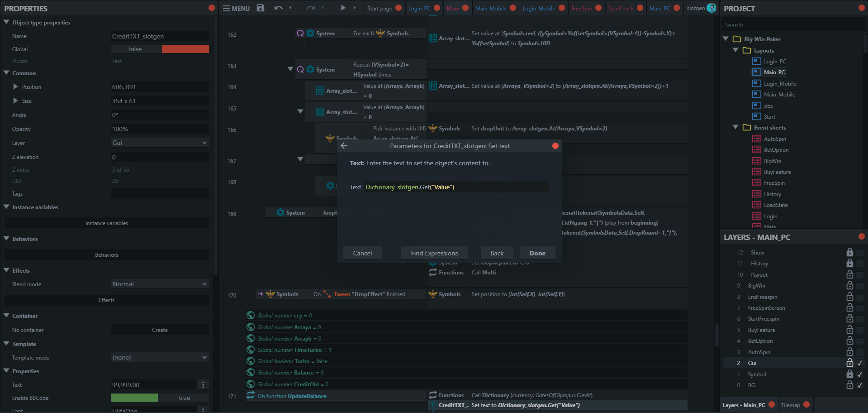Select the LoadState event sheet in Project
The width and height of the screenshot is (868, 413).
click(x=775, y=205)
